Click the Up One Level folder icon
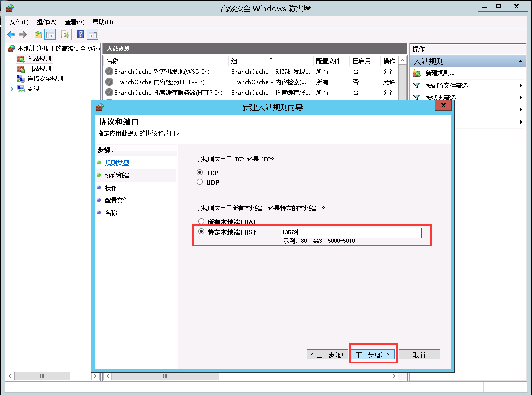532x395 pixels. tap(38, 34)
